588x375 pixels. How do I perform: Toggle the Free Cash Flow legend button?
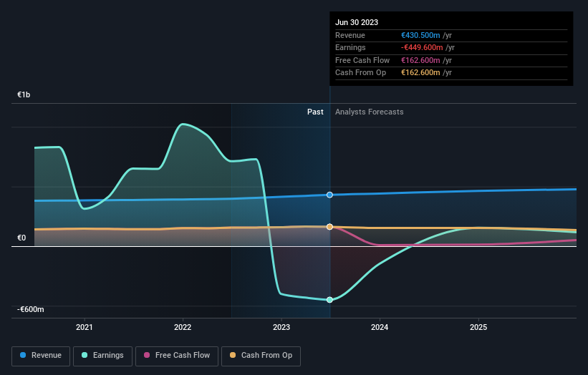pyautogui.click(x=177, y=356)
